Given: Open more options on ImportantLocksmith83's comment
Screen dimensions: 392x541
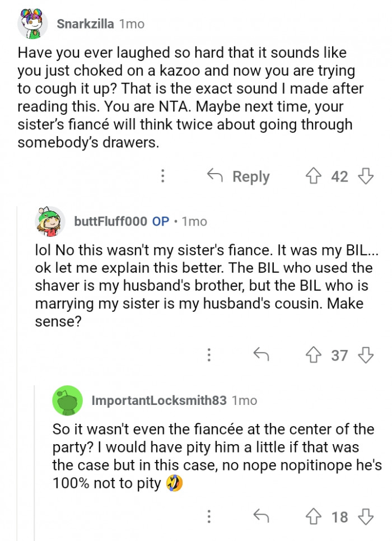Looking at the screenshot, I should 209,516.
